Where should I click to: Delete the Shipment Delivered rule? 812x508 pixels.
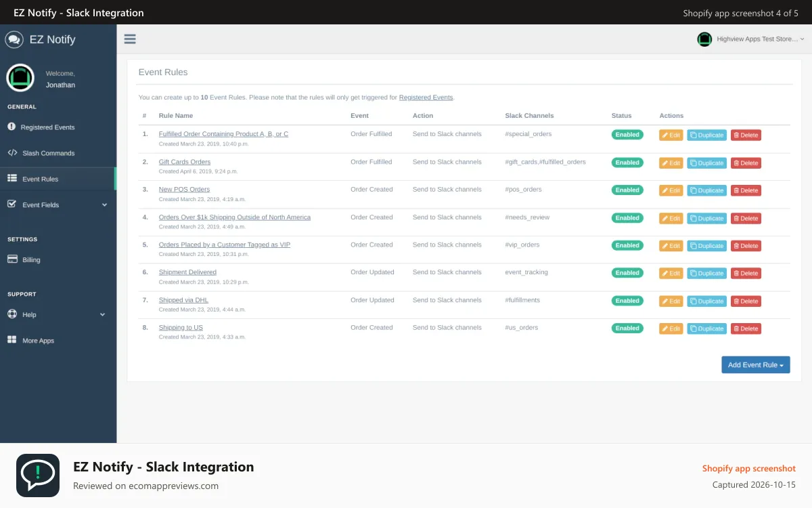(746, 273)
